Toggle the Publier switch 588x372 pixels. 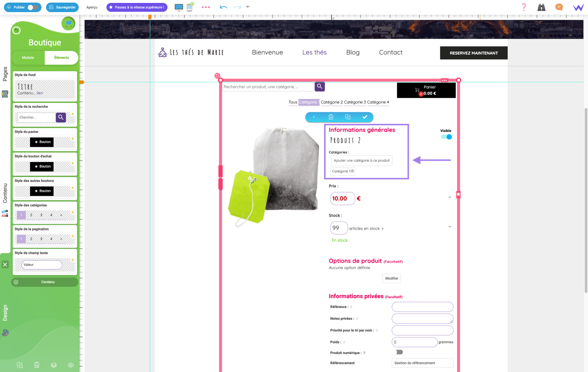(33, 7)
